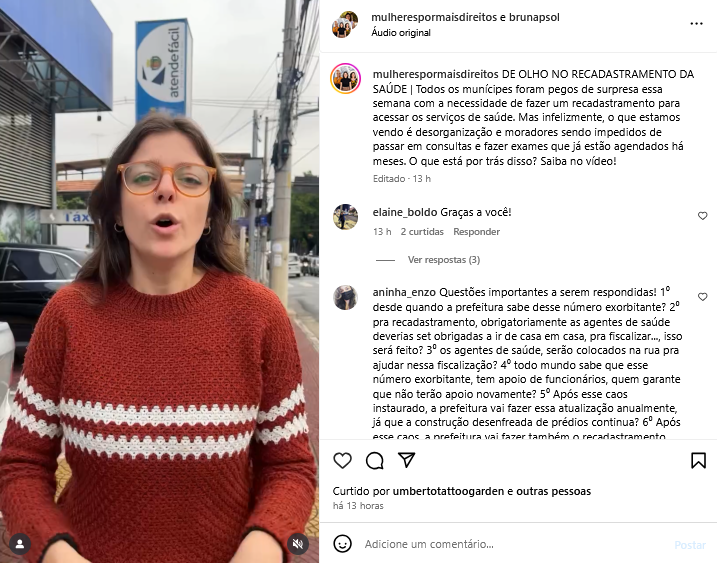Unmute the video audio
Screen dimensions: 717x563
tap(298, 544)
